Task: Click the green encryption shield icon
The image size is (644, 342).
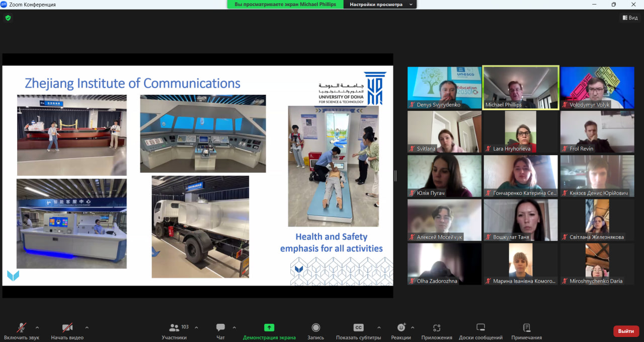Action: coord(8,18)
